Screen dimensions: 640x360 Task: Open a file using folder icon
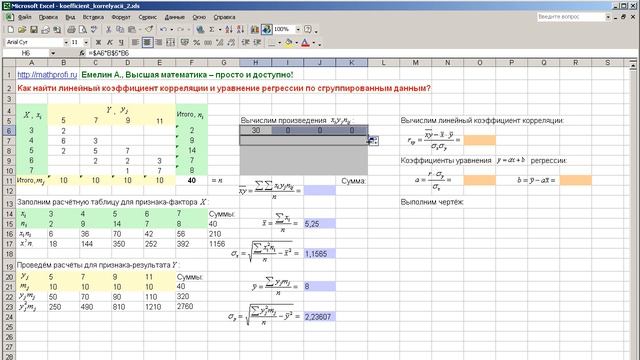(x=22, y=29)
